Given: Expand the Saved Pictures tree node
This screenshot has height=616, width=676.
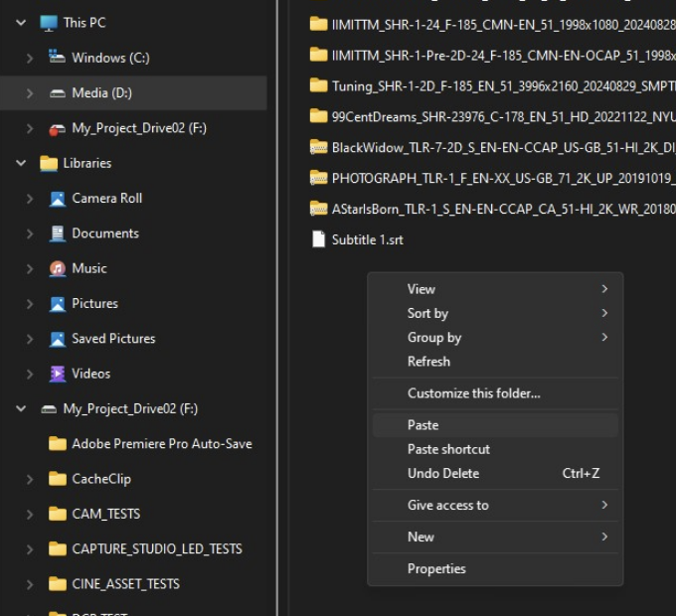Looking at the screenshot, I should 29,339.
